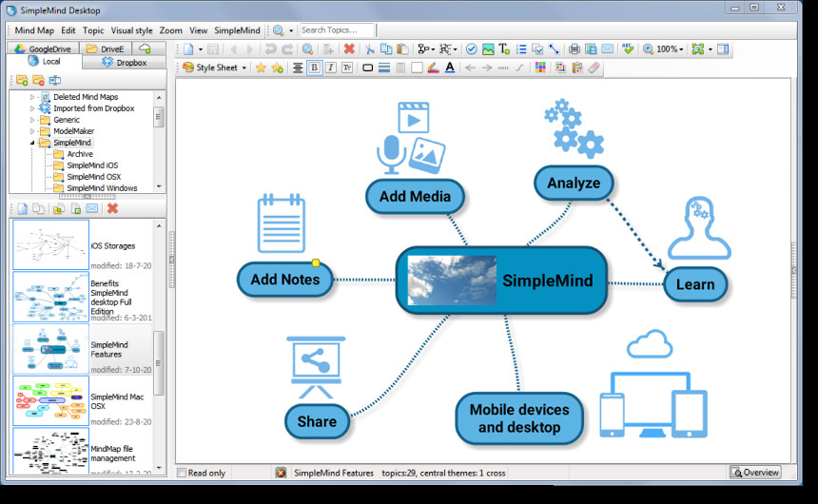This screenshot has width=818, height=504.
Task: Click in the Search Topics field
Action: [337, 30]
